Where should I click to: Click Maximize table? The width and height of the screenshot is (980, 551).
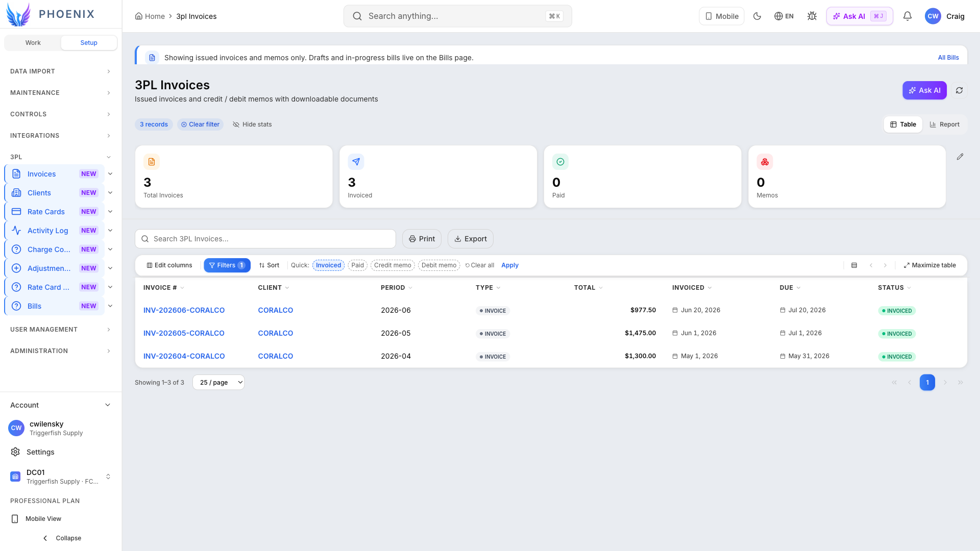coord(929,265)
